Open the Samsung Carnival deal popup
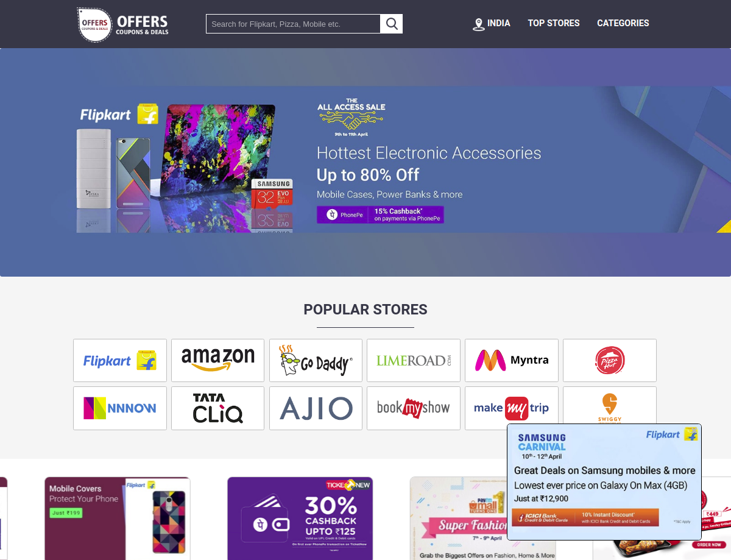The height and width of the screenshot is (560, 731). tap(604, 482)
